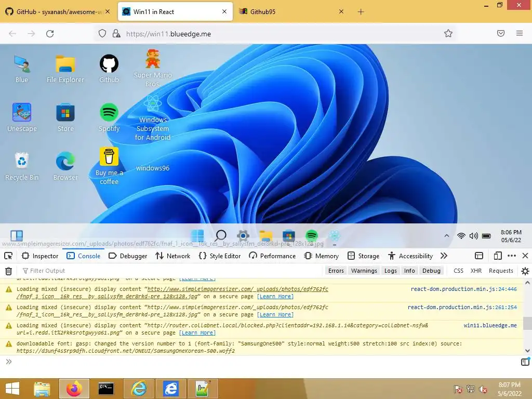This screenshot has width=532, height=399.
Task: Open react-dom.production.min.js:24:446 source link
Action: tap(464, 289)
